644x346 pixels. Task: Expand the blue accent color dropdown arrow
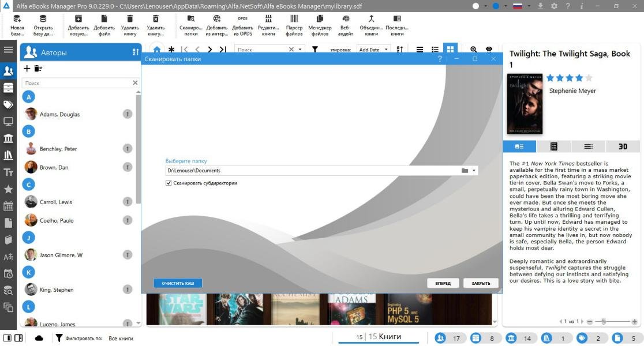[x=506, y=6]
